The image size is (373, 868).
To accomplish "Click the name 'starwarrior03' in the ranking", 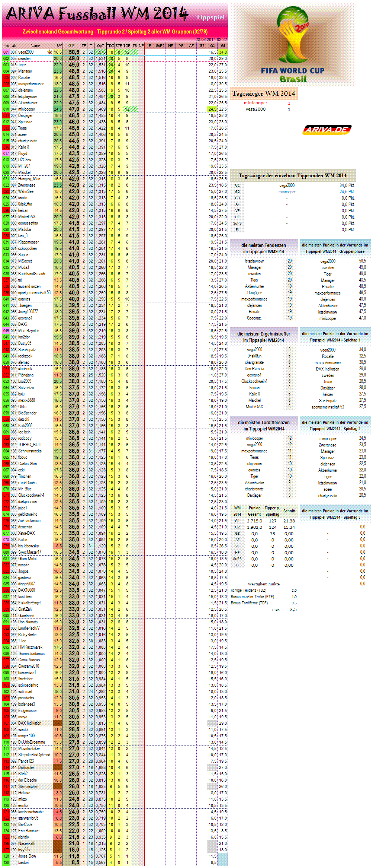I will click(x=28, y=818).
